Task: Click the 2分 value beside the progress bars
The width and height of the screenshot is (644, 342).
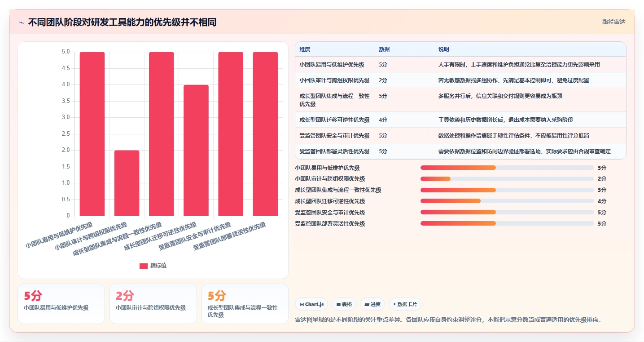Action: point(602,179)
